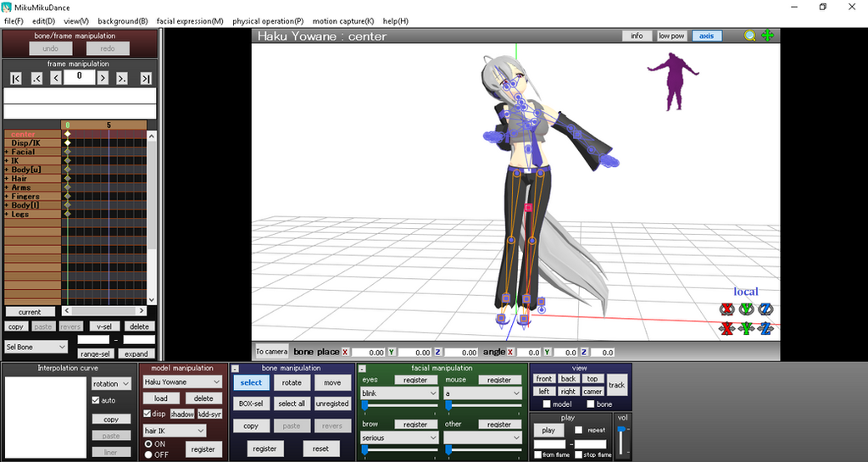Click the center row keyframe diamond at frame 0
This screenshot has width=868, height=462.
[68, 134]
